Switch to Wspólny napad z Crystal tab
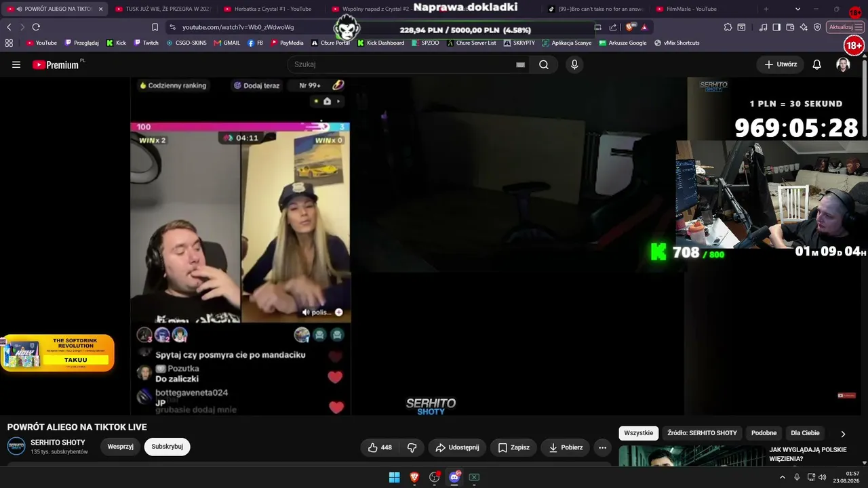Image resolution: width=868 pixels, height=488 pixels. click(x=370, y=9)
